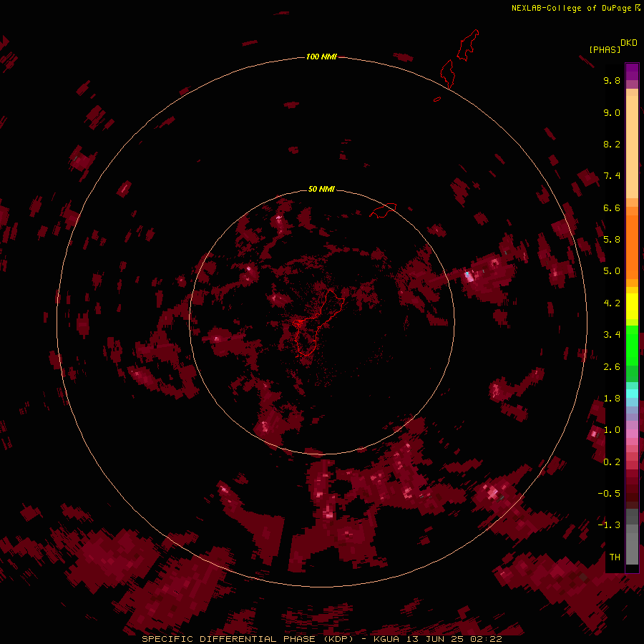Click the 1.8 value on the scale

(x=612, y=399)
